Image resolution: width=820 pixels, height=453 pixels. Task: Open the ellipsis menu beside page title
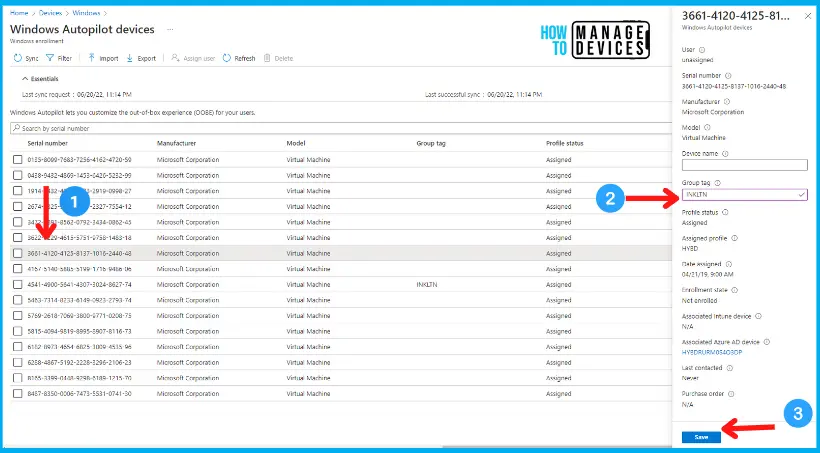point(170,30)
